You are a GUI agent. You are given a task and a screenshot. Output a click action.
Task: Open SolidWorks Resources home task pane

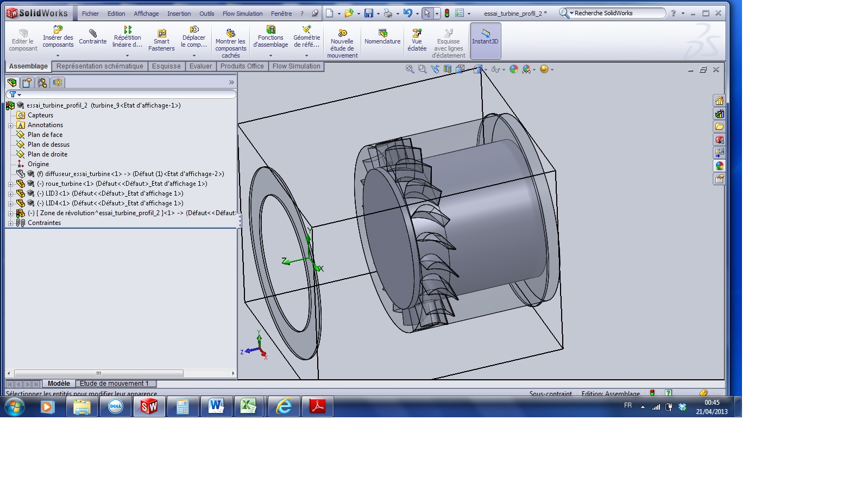click(719, 101)
